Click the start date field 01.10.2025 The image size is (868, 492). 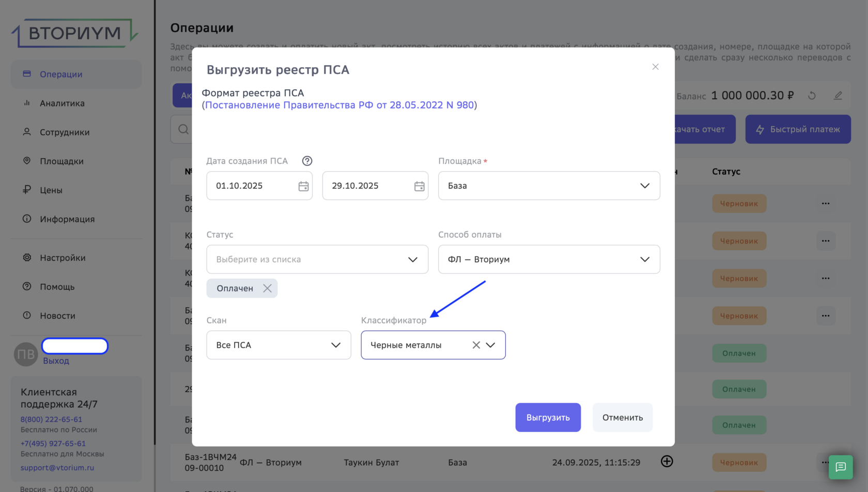click(x=251, y=186)
